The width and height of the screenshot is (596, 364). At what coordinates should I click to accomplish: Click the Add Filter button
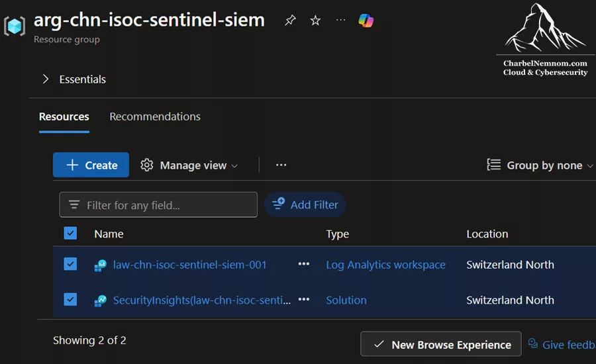coord(305,205)
